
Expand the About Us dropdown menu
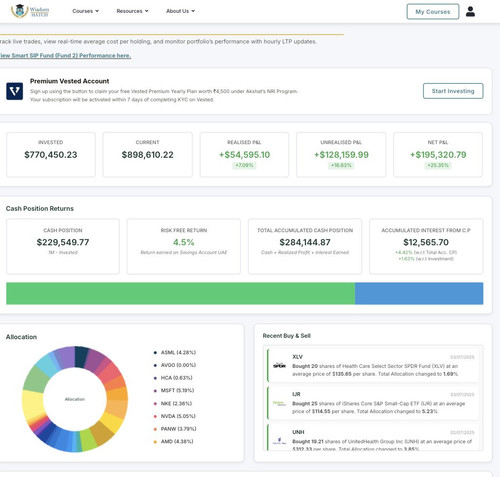pyautogui.click(x=180, y=11)
